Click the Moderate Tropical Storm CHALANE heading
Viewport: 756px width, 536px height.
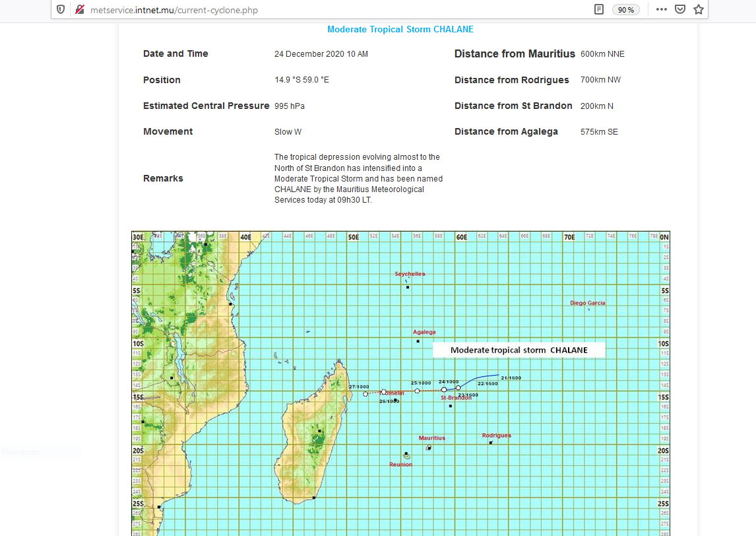point(400,30)
